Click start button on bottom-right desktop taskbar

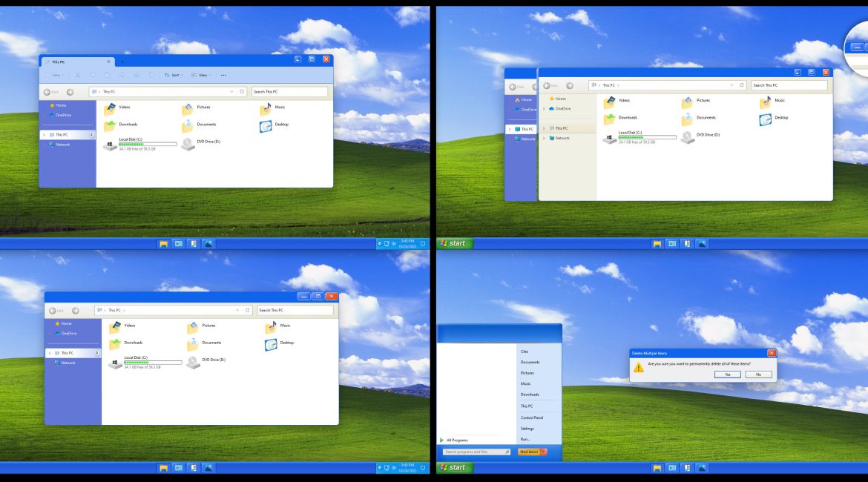tap(456, 468)
